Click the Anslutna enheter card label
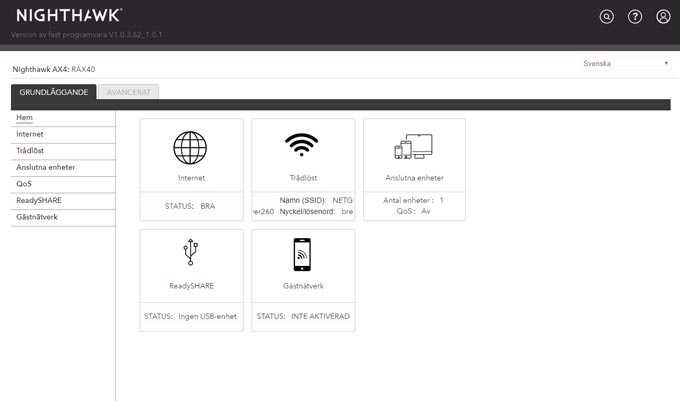 [414, 178]
